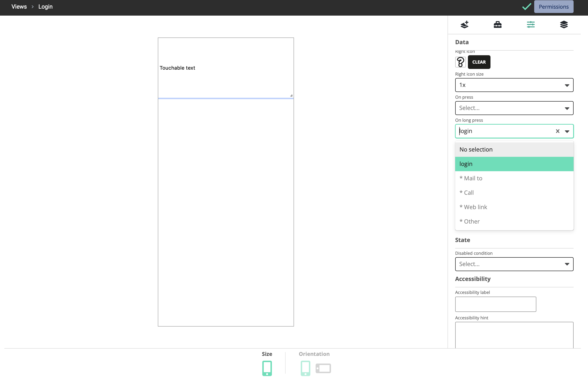Select the Touchable text element on canvas
The height and width of the screenshot is (377, 588).
point(226,68)
